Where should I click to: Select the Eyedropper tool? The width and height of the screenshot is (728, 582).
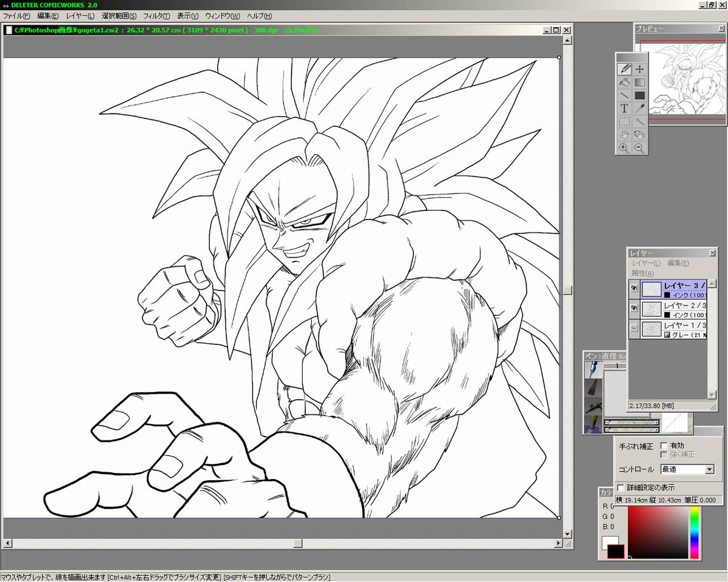point(640,109)
